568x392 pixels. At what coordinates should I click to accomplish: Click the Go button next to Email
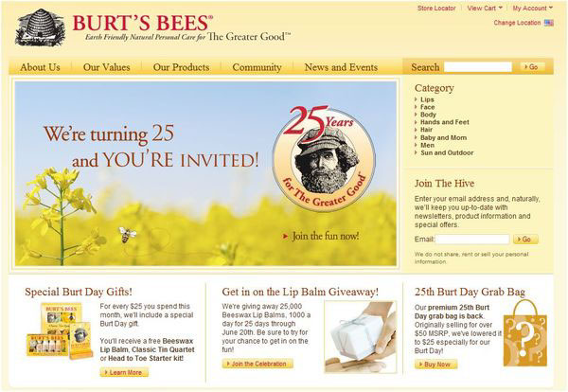click(x=526, y=240)
